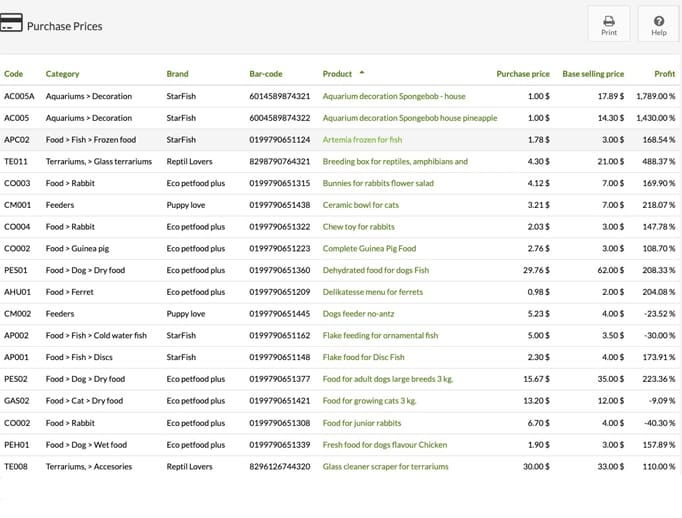This screenshot has width=682, height=518.
Task: Open Artemia frozen for fish product
Action: click(362, 140)
